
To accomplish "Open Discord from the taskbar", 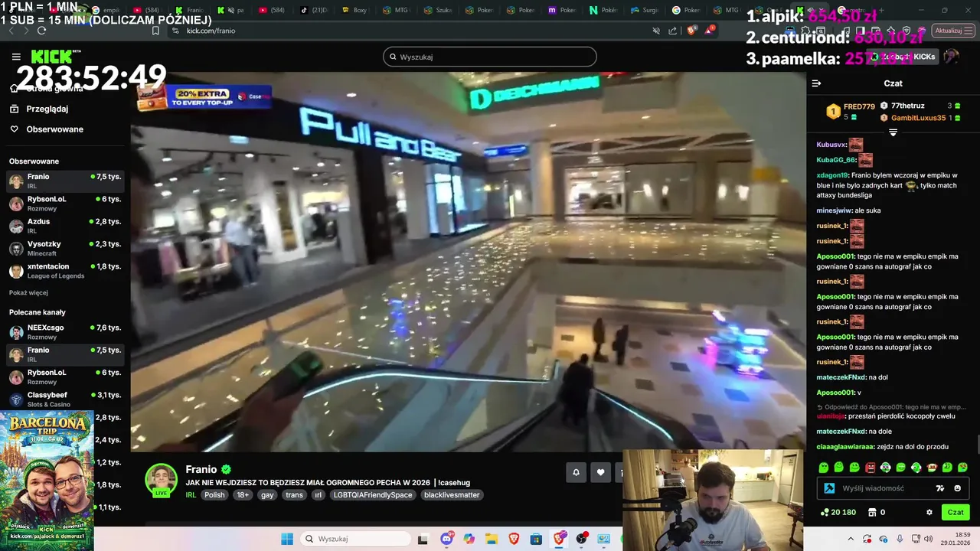I will 446,539.
